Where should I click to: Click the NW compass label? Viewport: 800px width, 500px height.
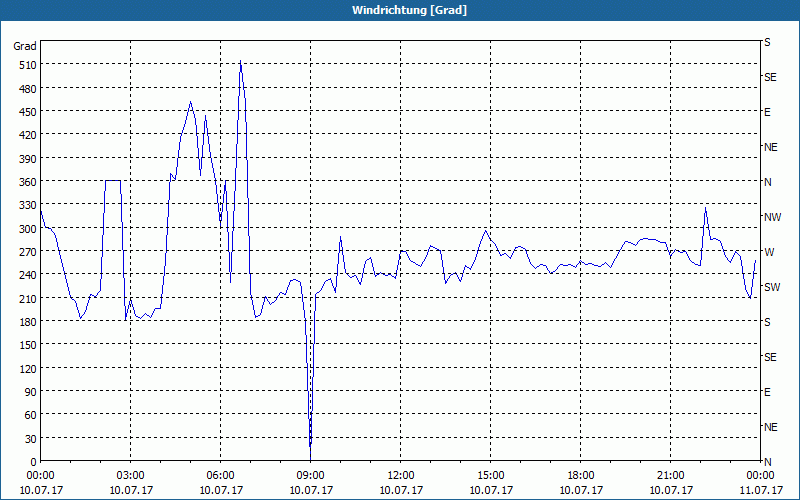(772, 217)
